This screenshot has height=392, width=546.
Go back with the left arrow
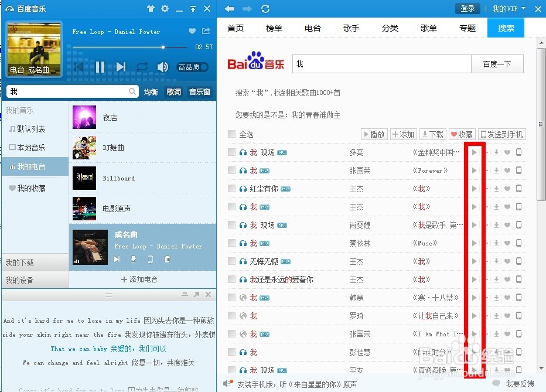pos(230,9)
